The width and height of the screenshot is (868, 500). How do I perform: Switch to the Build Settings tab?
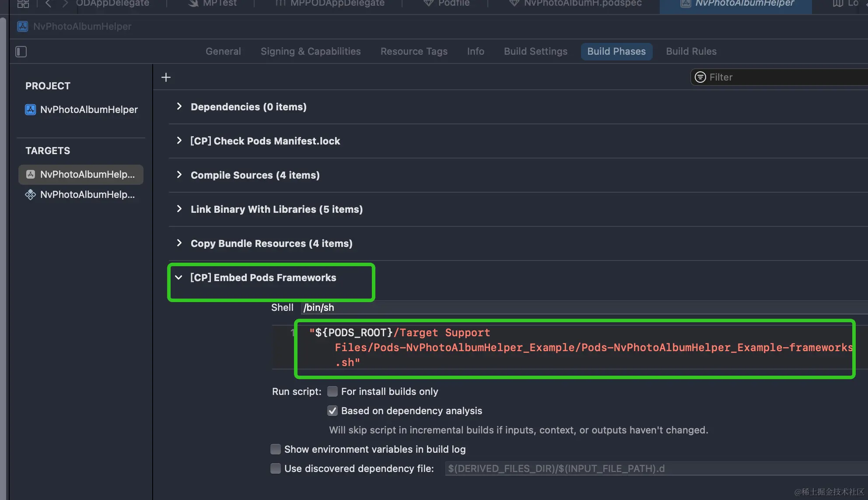(x=535, y=51)
